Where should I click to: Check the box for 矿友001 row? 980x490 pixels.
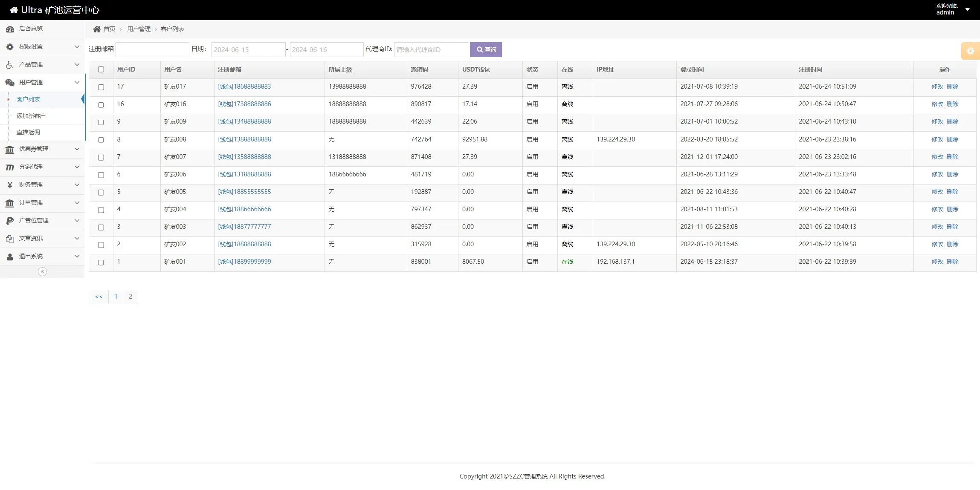[101, 262]
